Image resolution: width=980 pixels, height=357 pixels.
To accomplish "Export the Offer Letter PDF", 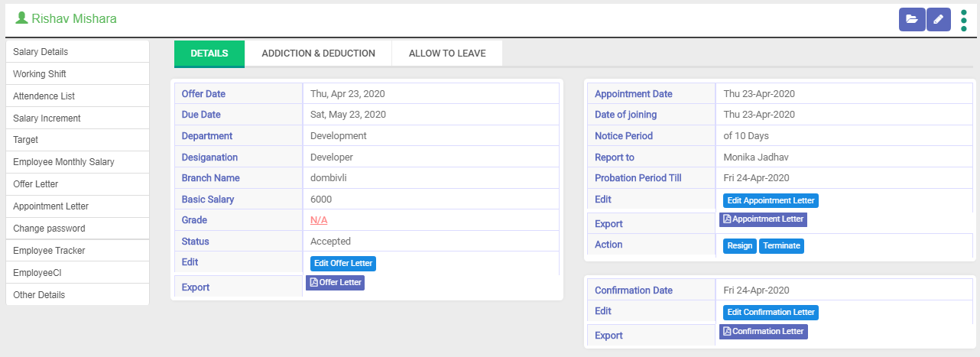I will (335, 283).
